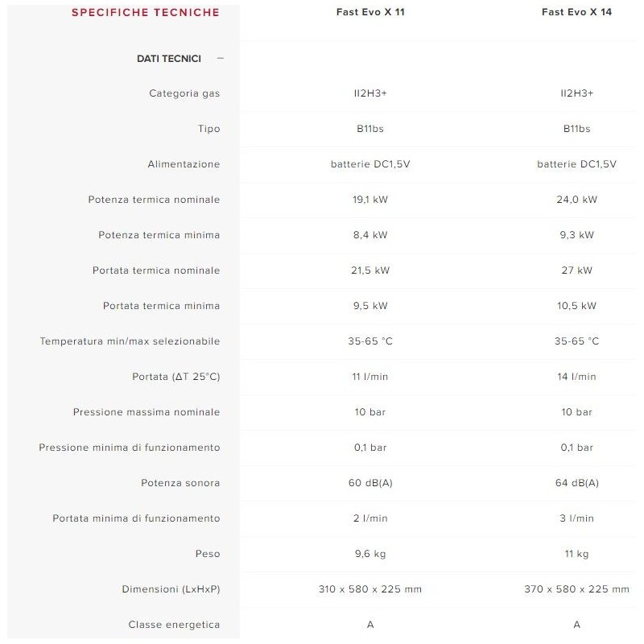Click the Classe energetica row label
Image resolution: width=644 pixels, height=644 pixels.
[x=174, y=625]
